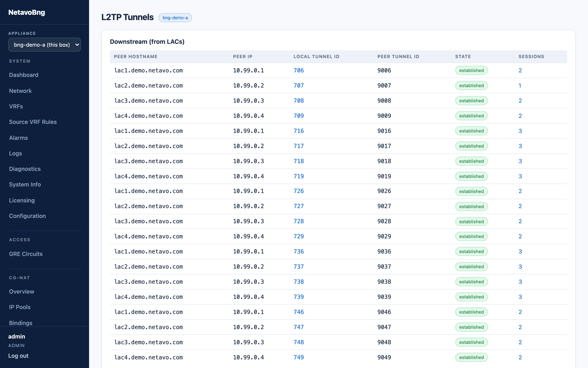
Task: Open local tunnel ID 747
Action: 299,327
